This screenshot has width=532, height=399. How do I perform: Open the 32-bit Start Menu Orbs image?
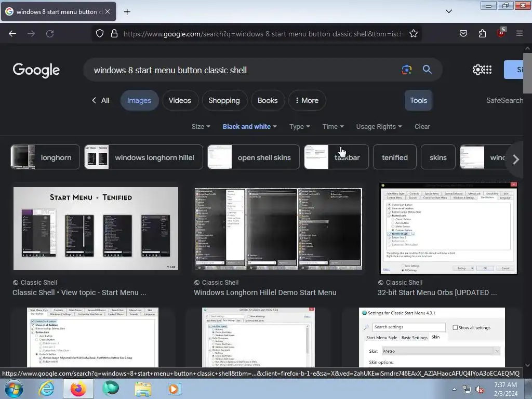point(448,228)
